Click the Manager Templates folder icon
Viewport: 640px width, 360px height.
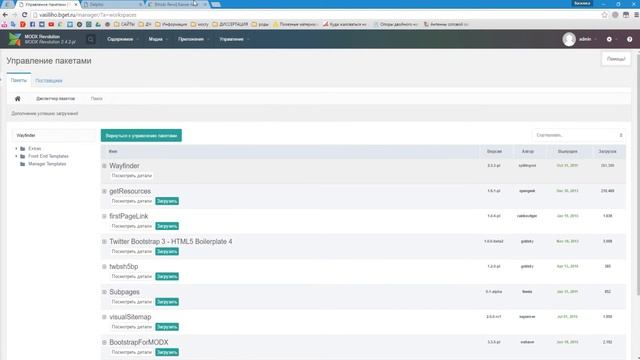click(23, 164)
